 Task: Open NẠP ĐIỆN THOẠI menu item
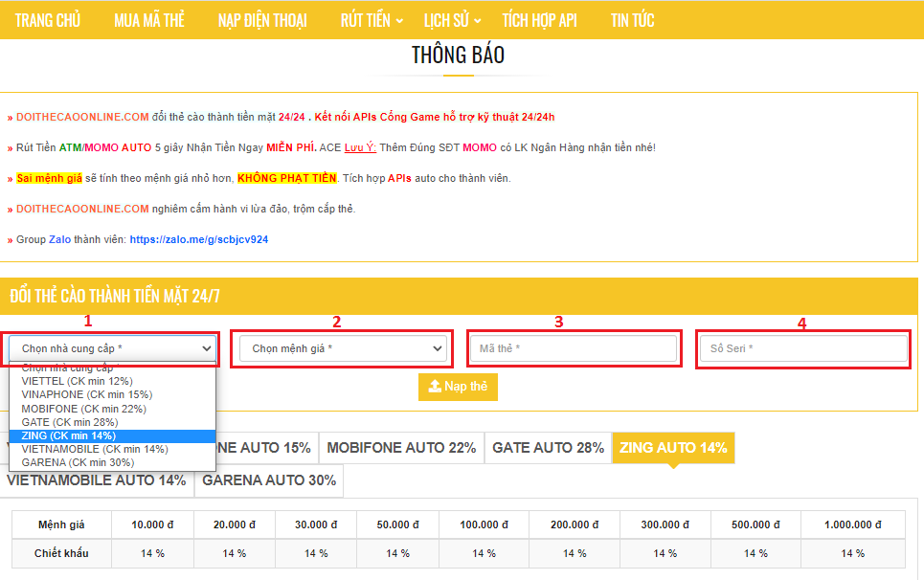click(262, 20)
